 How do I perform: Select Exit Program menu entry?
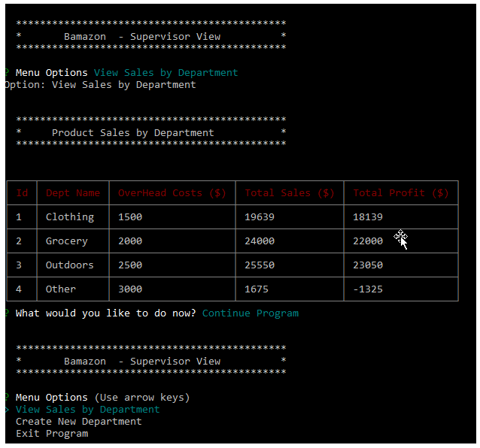52,434
